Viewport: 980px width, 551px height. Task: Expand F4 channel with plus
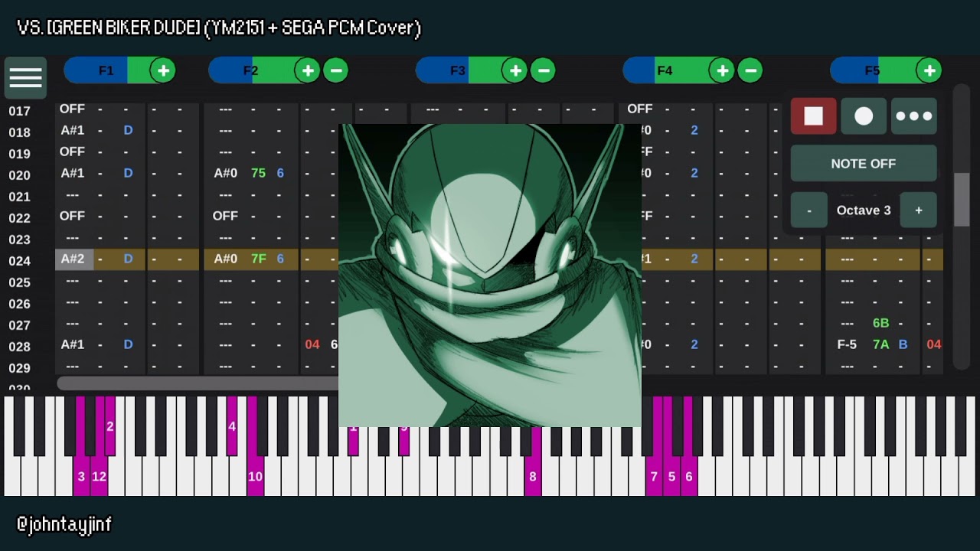coord(722,71)
